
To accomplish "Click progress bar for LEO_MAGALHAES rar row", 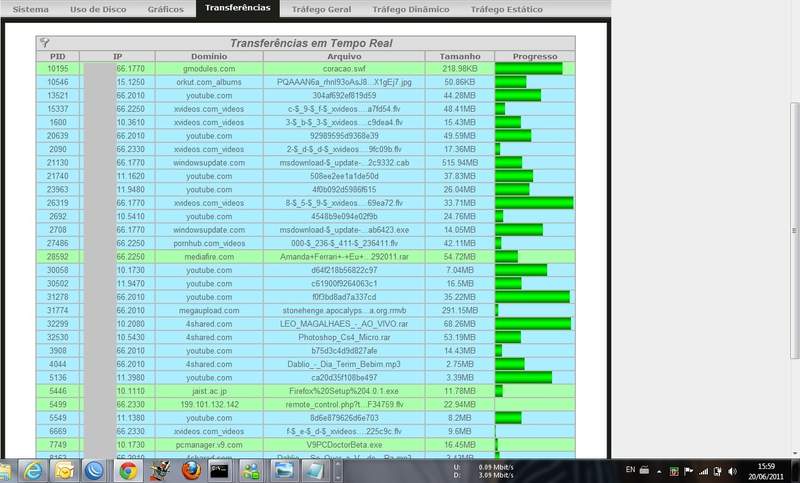I will click(x=533, y=323).
